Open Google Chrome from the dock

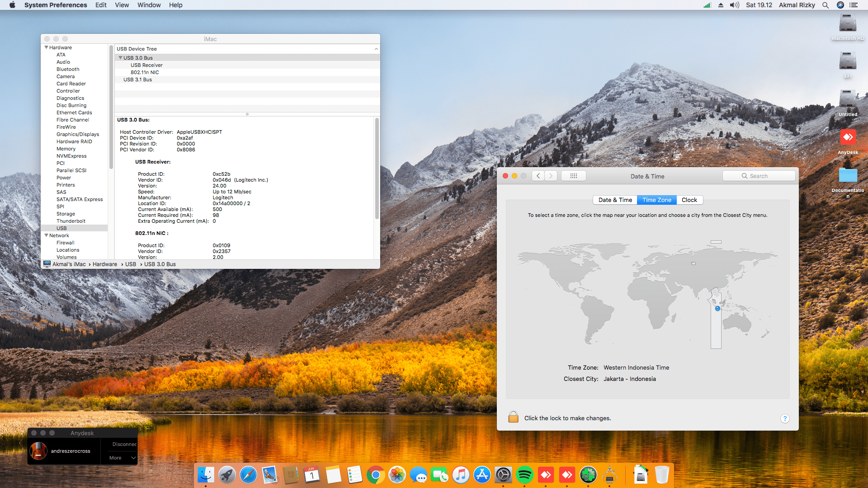pyautogui.click(x=376, y=475)
